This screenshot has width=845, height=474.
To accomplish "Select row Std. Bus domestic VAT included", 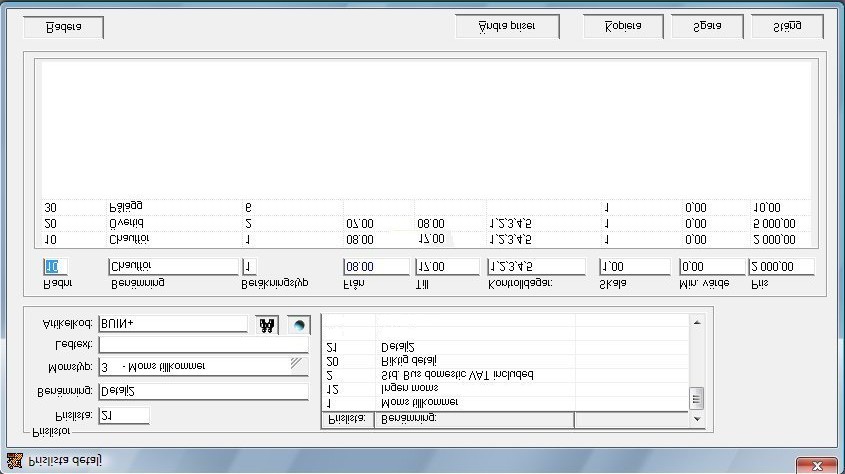I will [505, 375].
